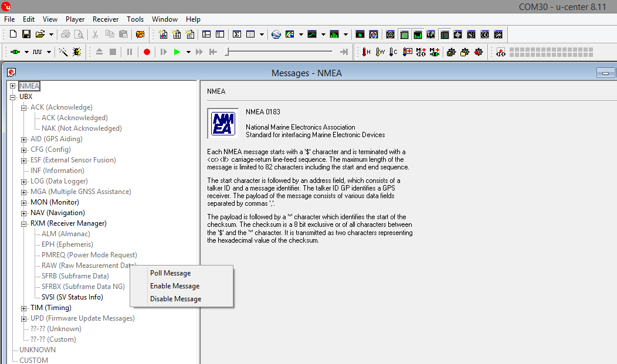The width and height of the screenshot is (617, 364).
Task: Click the receiver connect plug icon
Action: click(x=15, y=52)
